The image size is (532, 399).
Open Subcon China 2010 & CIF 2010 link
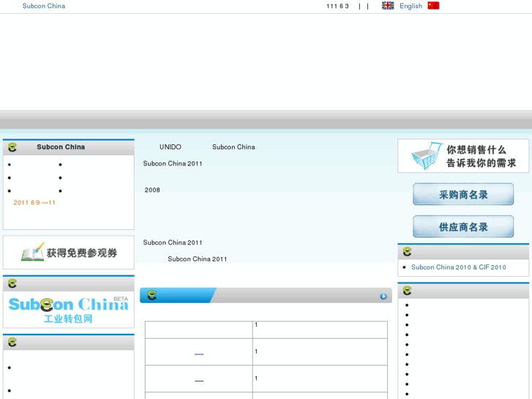click(x=459, y=267)
